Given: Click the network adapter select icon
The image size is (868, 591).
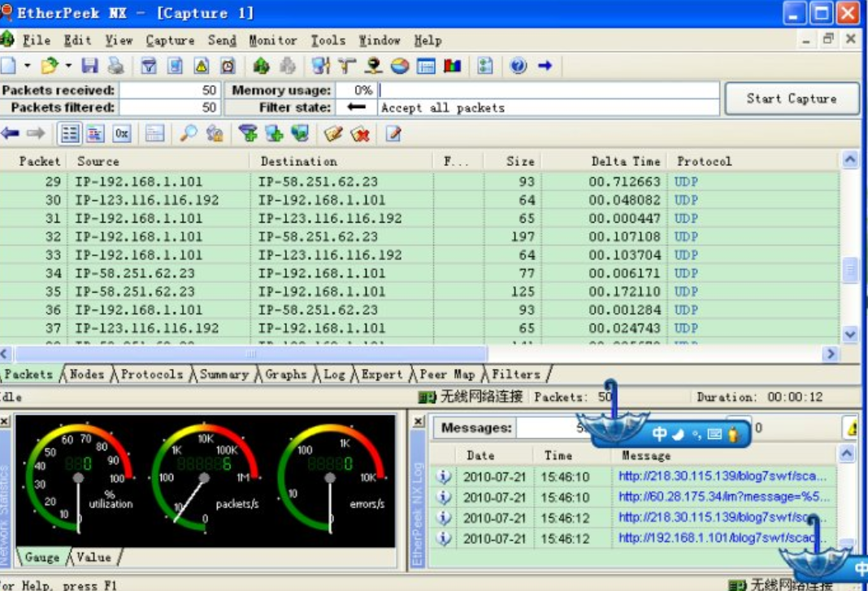Looking at the screenshot, I should click(320, 66).
